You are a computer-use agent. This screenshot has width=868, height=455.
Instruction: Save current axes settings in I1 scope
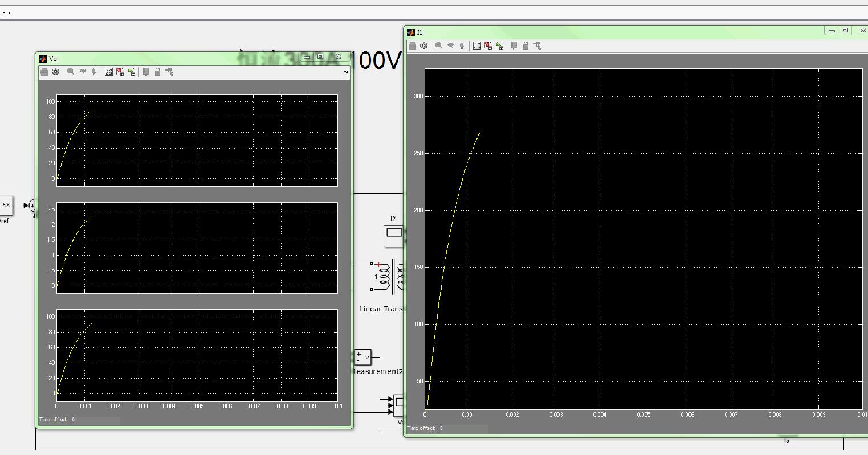click(488, 46)
